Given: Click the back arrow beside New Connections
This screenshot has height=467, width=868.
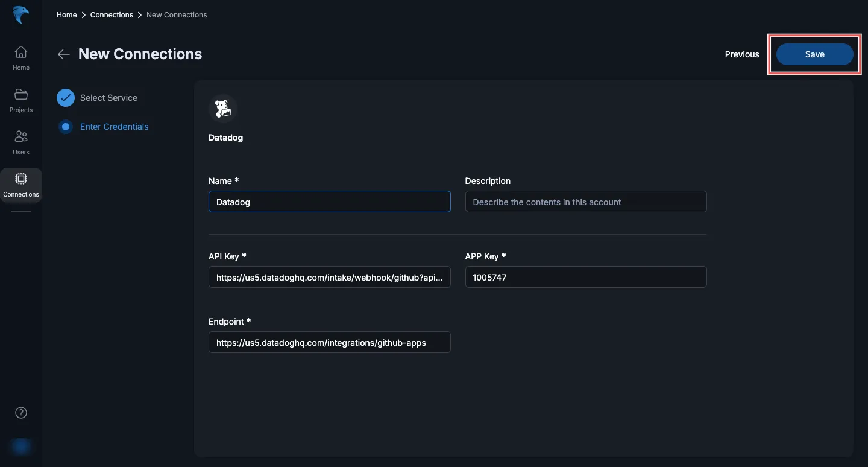Looking at the screenshot, I should tap(64, 54).
